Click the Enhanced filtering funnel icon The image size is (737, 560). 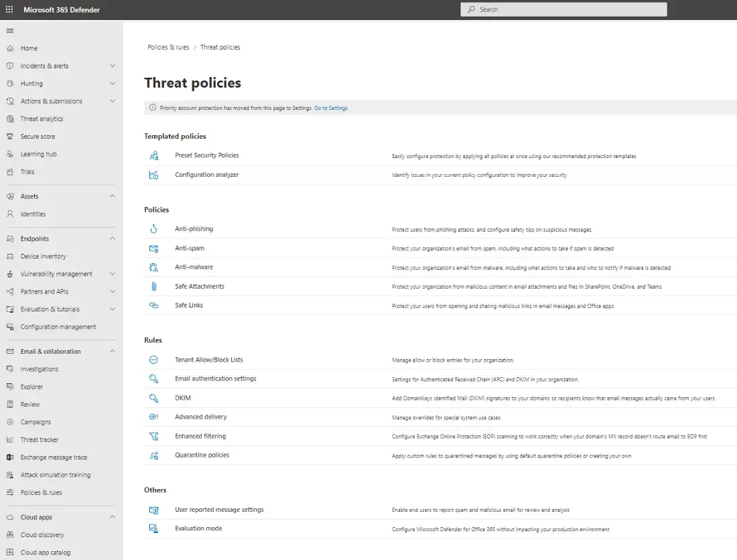pos(153,436)
